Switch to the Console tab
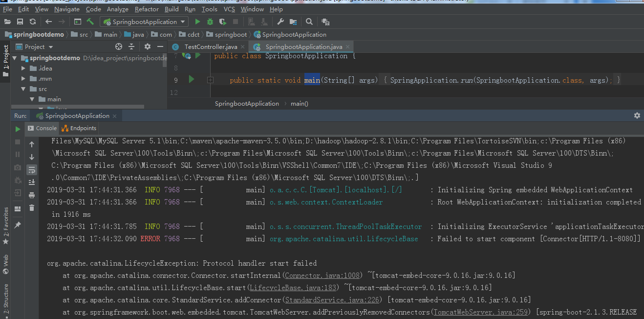644x319 pixels. tap(43, 128)
